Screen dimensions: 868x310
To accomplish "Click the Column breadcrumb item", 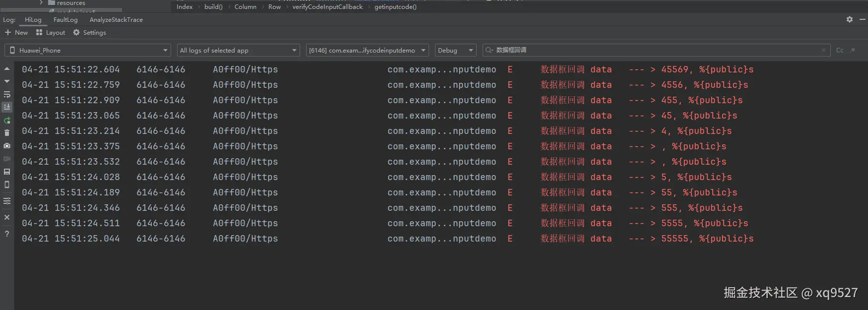I will (246, 7).
